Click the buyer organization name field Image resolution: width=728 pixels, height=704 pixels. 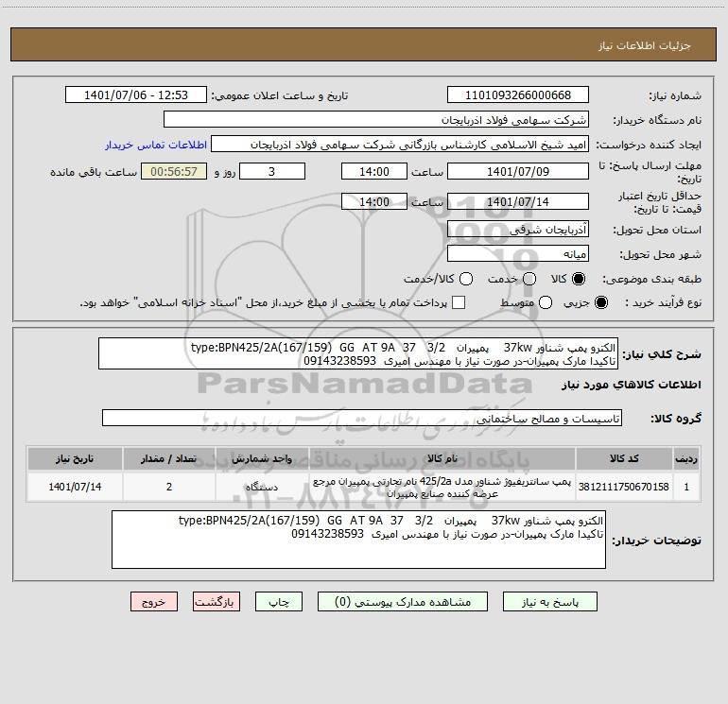(376, 120)
